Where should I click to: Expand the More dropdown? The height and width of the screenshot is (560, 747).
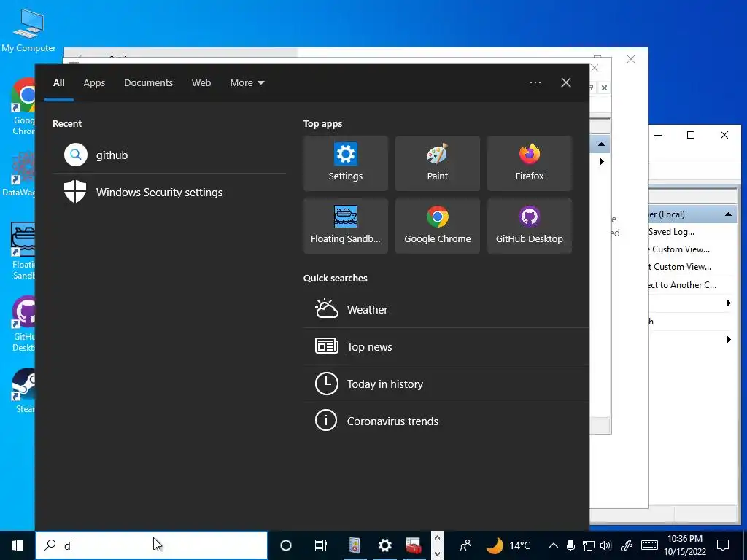pyautogui.click(x=247, y=83)
